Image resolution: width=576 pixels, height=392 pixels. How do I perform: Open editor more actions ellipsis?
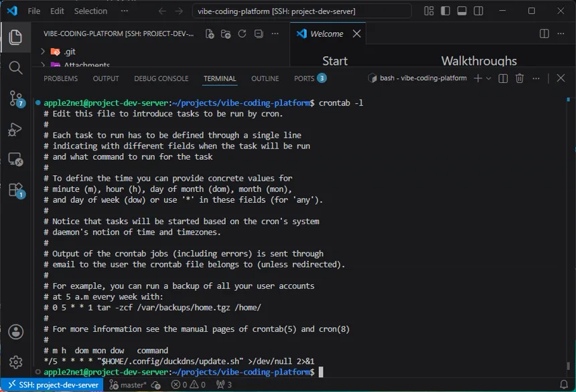pyautogui.click(x=561, y=33)
